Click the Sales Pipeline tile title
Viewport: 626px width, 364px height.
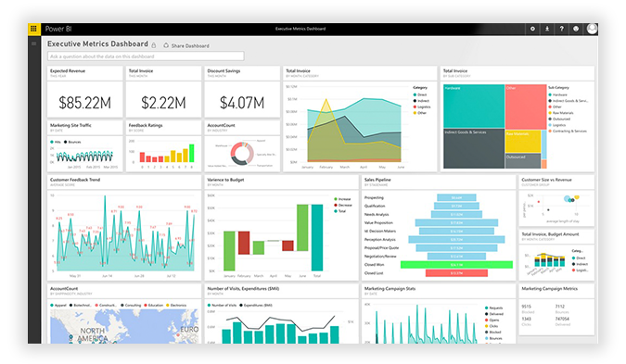click(377, 180)
